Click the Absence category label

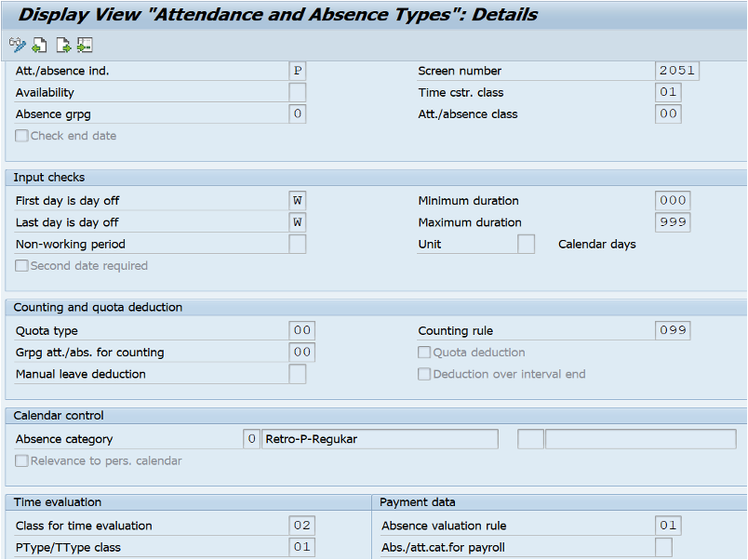tap(64, 439)
